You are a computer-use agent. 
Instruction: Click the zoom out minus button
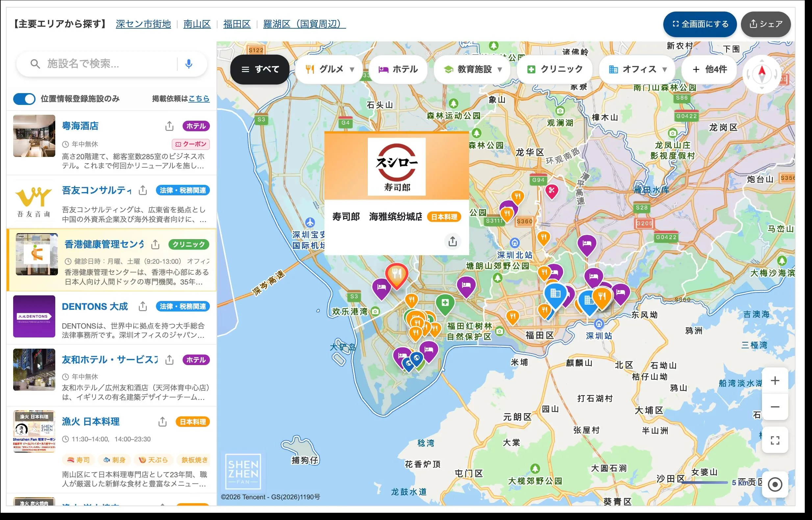[775, 407]
